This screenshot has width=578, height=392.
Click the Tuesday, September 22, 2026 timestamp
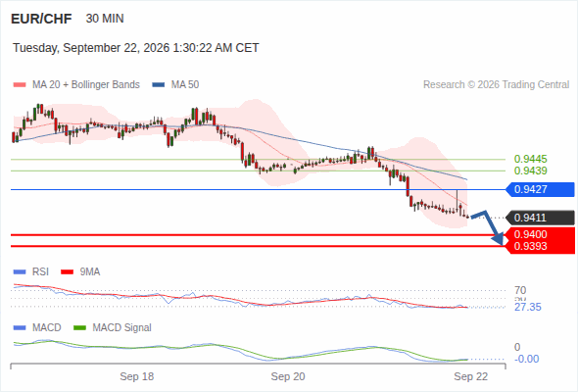[x=135, y=48]
